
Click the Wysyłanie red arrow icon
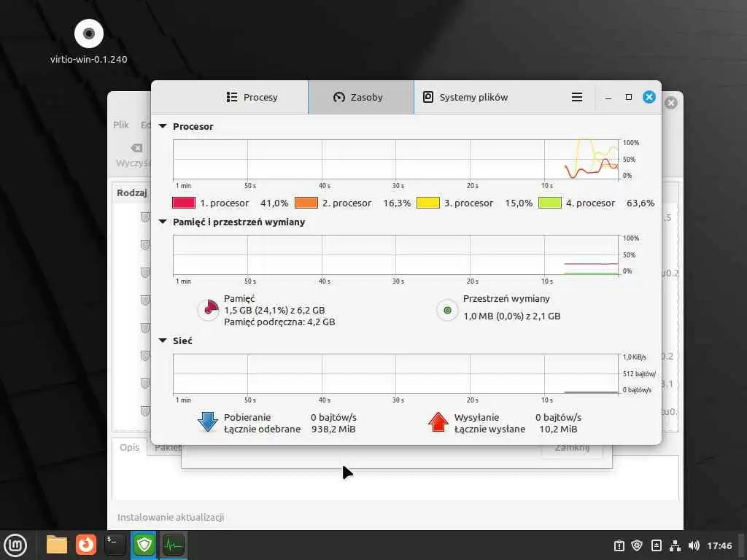point(438,422)
